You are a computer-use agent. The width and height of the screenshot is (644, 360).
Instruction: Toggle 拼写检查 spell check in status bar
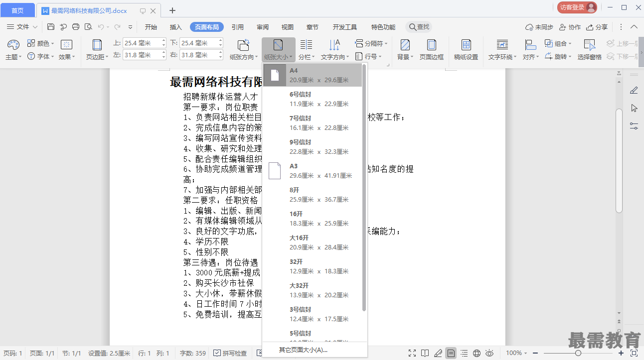pos(230,353)
